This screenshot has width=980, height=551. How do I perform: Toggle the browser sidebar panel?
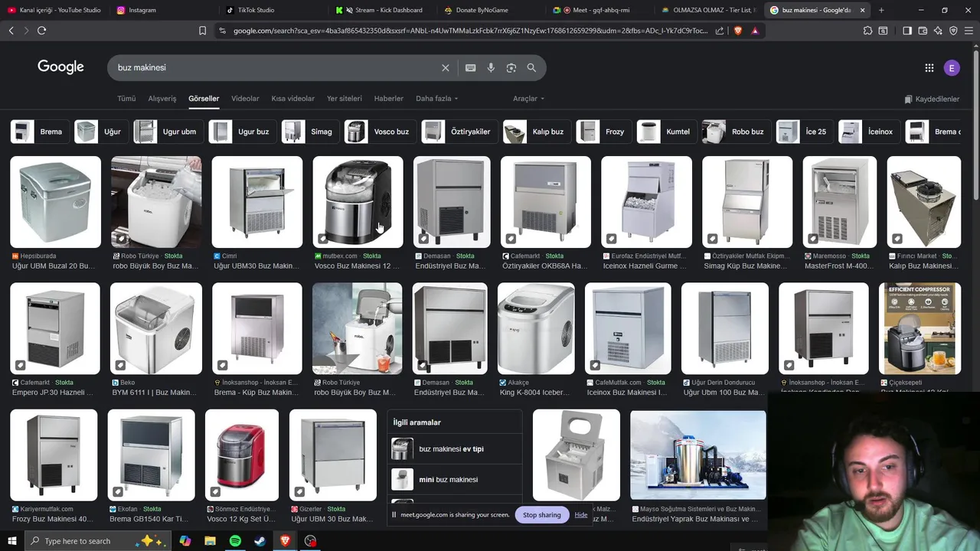(907, 31)
